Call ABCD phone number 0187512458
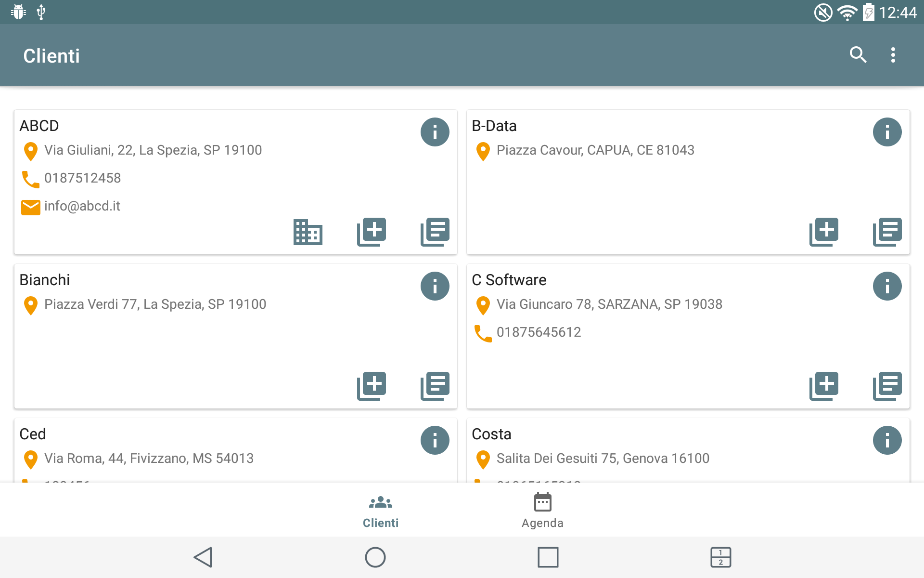This screenshot has height=578, width=924. (x=82, y=178)
